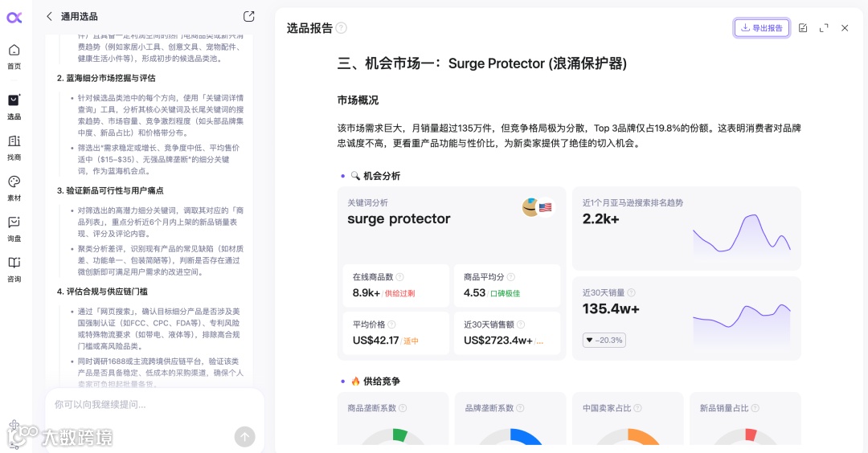
Task: Click the app logo icon in sidebar
Action: click(14, 18)
